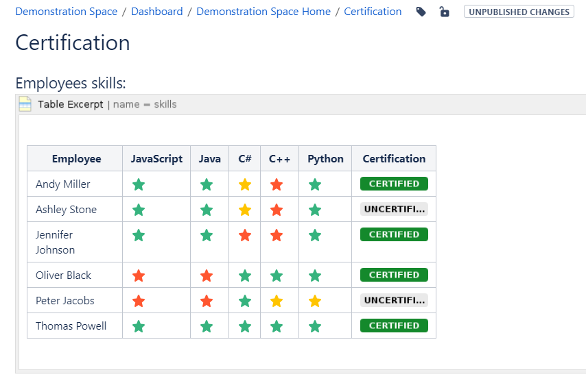This screenshot has width=586, height=392.
Task: Click the Python column header
Action: (x=325, y=159)
